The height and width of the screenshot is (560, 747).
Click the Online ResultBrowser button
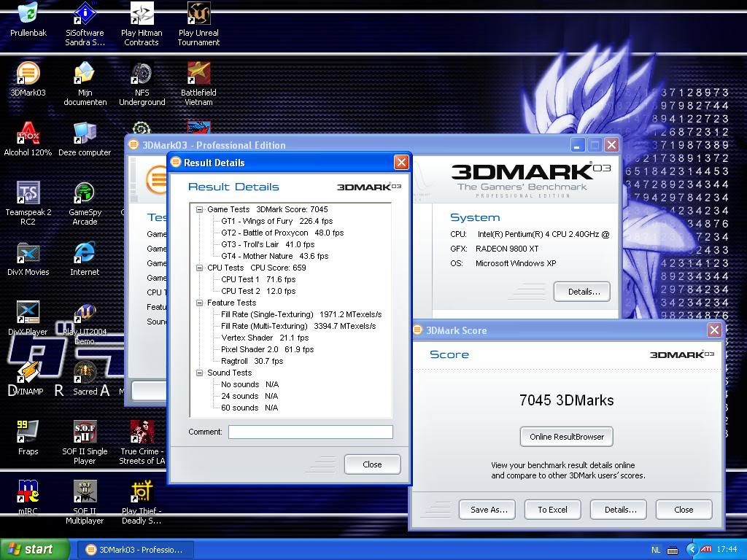pos(566,437)
